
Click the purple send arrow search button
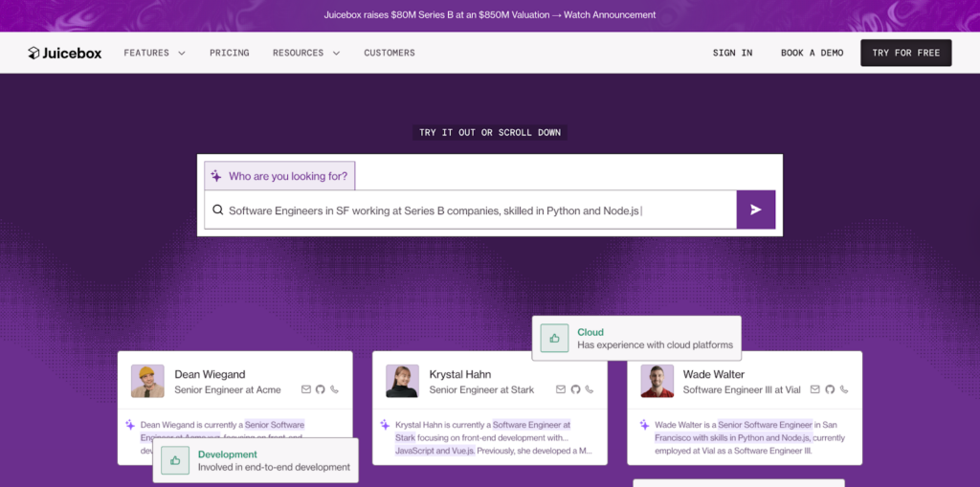coord(755,210)
